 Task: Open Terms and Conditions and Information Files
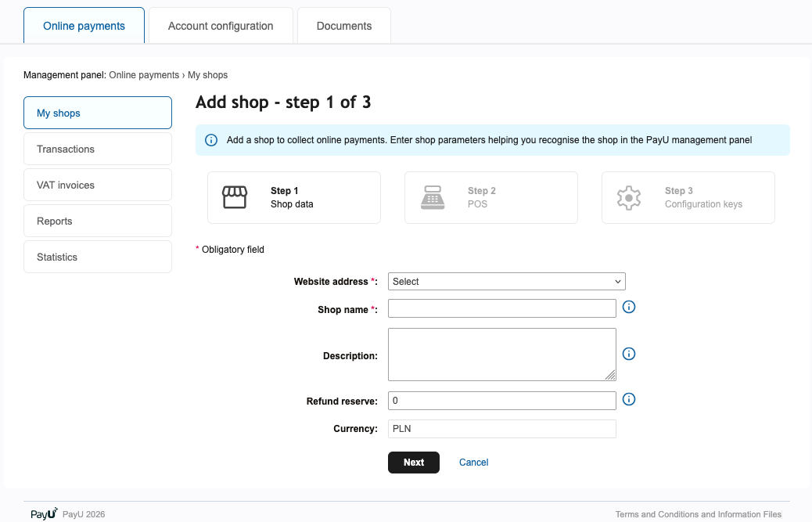click(697, 514)
